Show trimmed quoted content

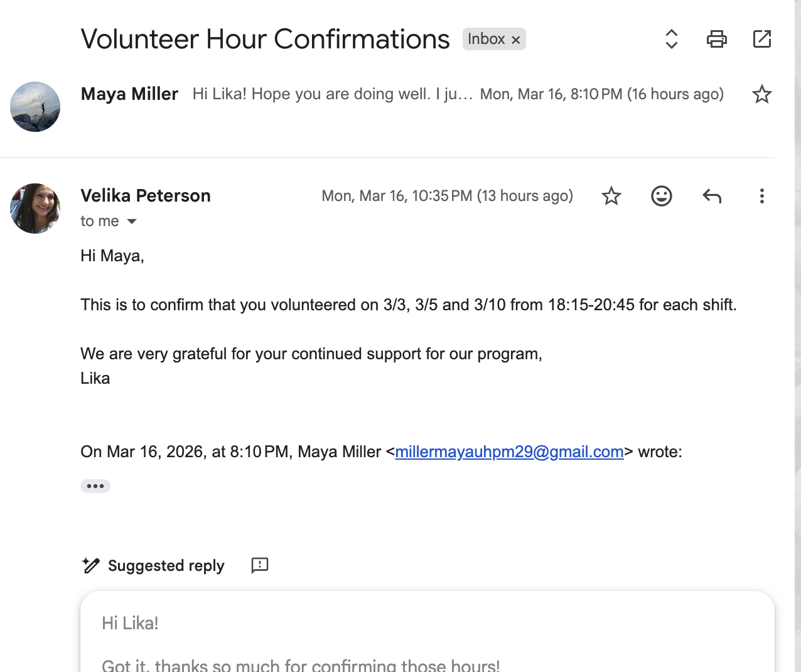(95, 486)
